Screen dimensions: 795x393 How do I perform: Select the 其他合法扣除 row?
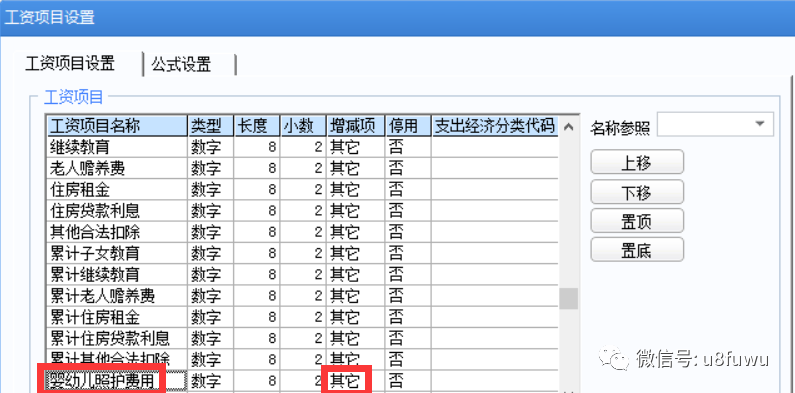click(x=303, y=232)
